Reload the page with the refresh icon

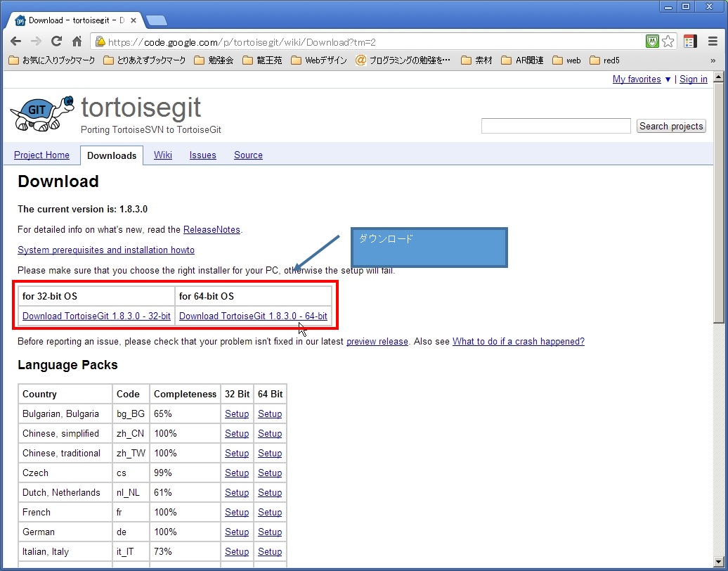point(57,41)
